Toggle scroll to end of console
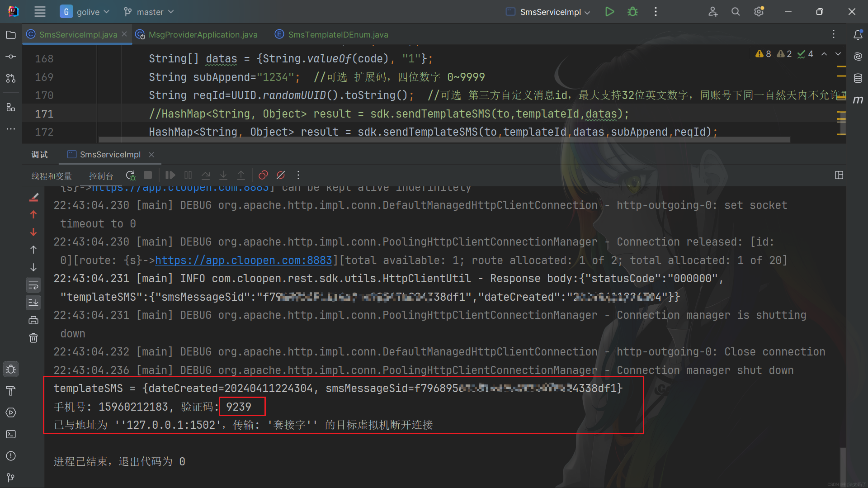 coord(33,303)
